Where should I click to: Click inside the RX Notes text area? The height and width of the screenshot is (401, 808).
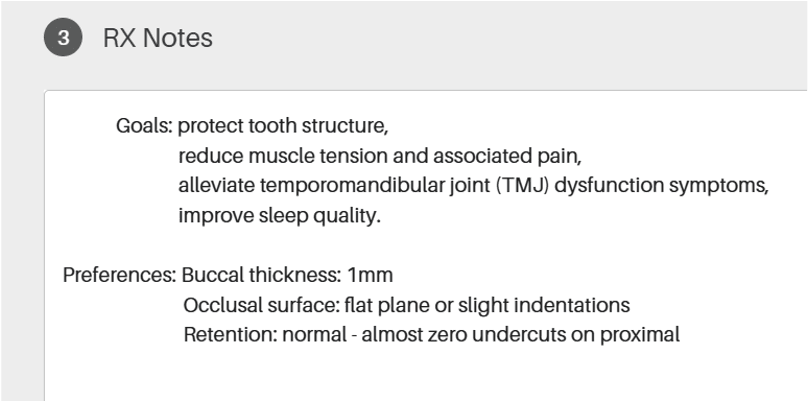tap(426, 245)
